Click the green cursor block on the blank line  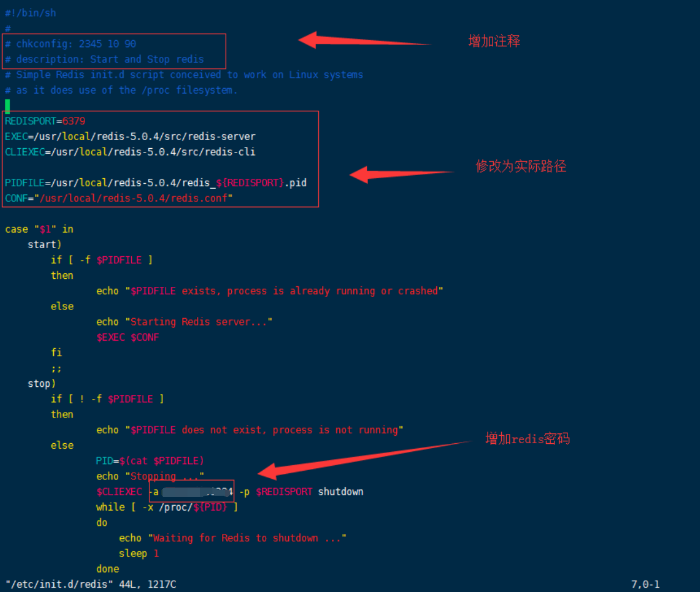[7, 106]
